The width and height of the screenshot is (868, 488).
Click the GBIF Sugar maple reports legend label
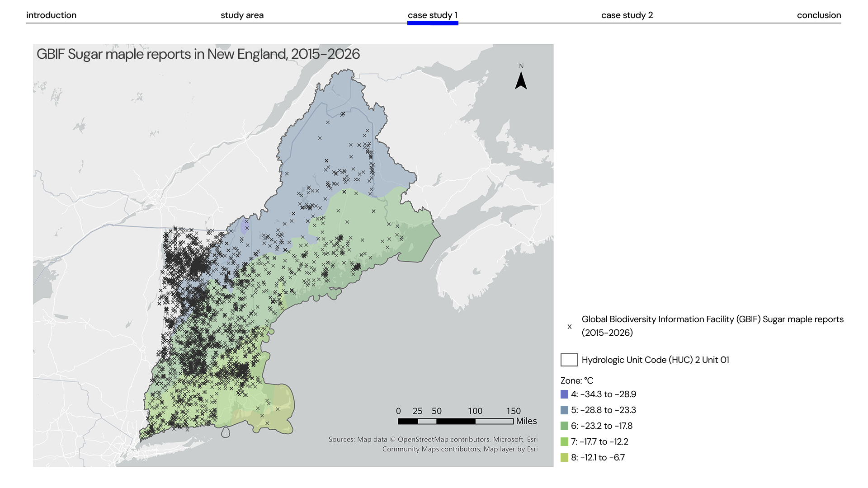point(712,326)
